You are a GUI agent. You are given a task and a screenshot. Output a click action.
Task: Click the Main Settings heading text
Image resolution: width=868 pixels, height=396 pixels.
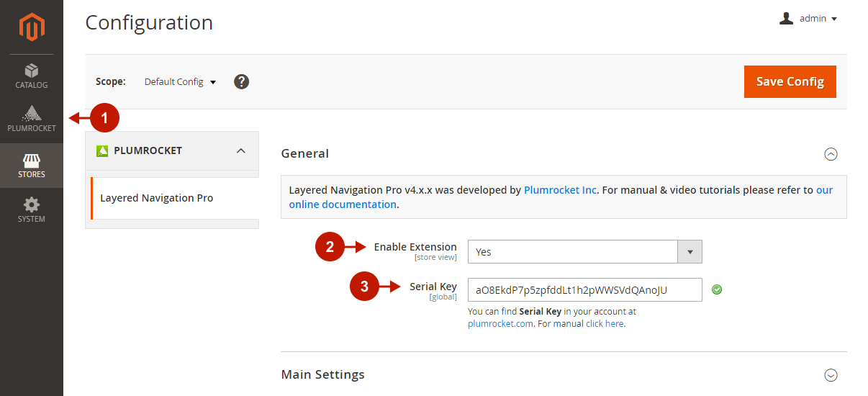322,374
